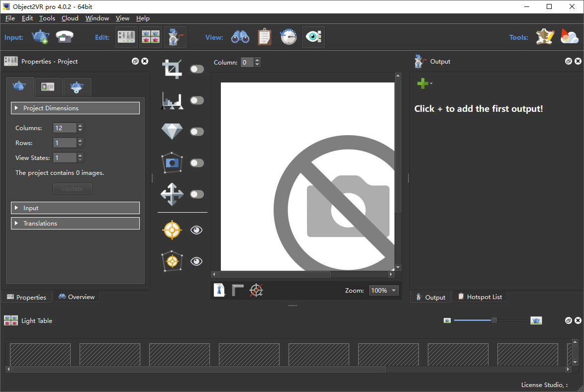
Task: Open the Skin Editor tool icon
Action: (545, 37)
